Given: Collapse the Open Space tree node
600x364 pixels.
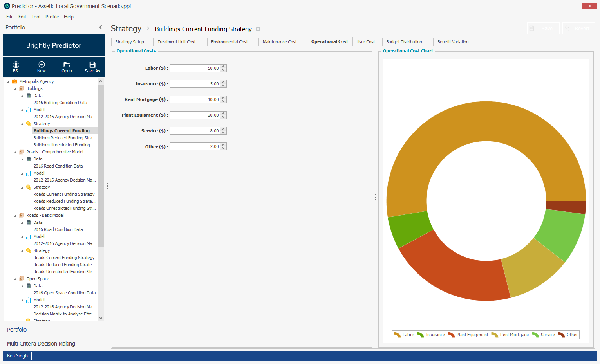Looking at the screenshot, I should pos(15,279).
